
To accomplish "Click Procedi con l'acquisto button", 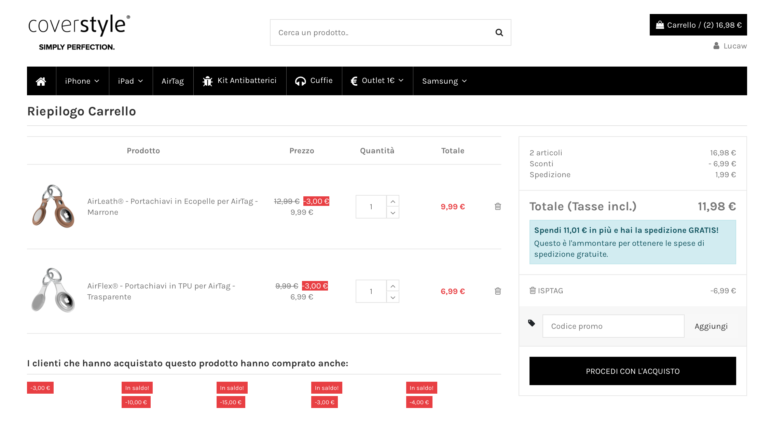I will pos(632,371).
